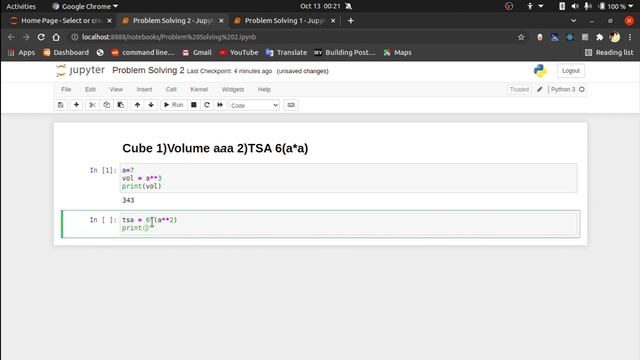Save notebook with the floppy disk icon
640x360 pixels.
click(x=60, y=105)
